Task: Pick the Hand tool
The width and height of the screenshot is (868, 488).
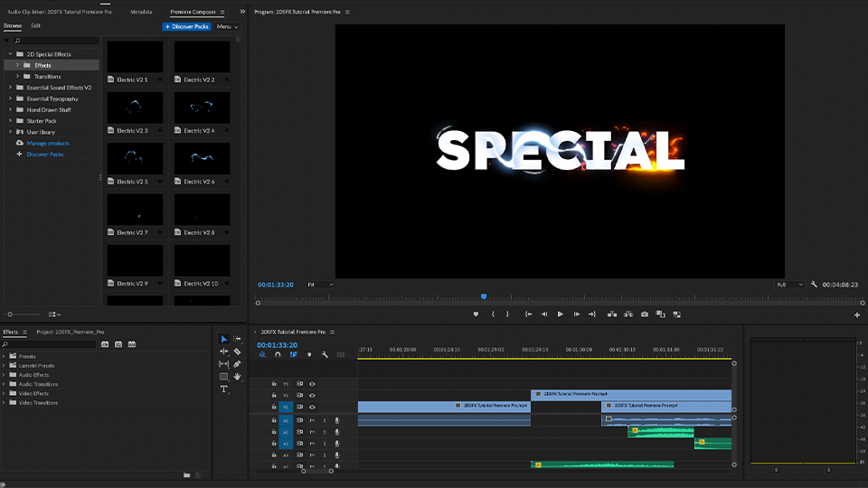Action: pyautogui.click(x=237, y=377)
